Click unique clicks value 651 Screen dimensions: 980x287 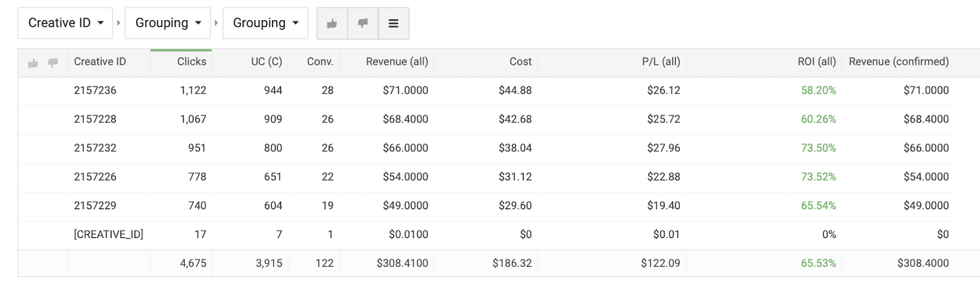pyautogui.click(x=273, y=177)
